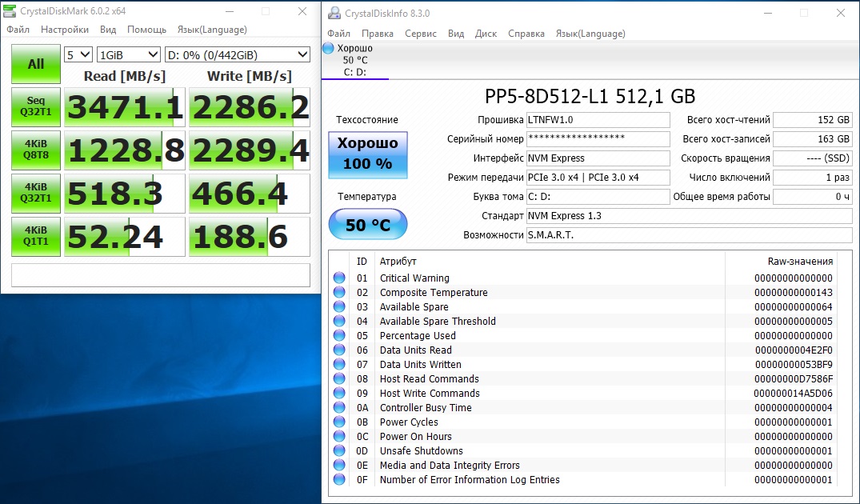Click the drive title PP5-8D512-L1 512,1 GB
860x504 pixels.
[x=590, y=97]
